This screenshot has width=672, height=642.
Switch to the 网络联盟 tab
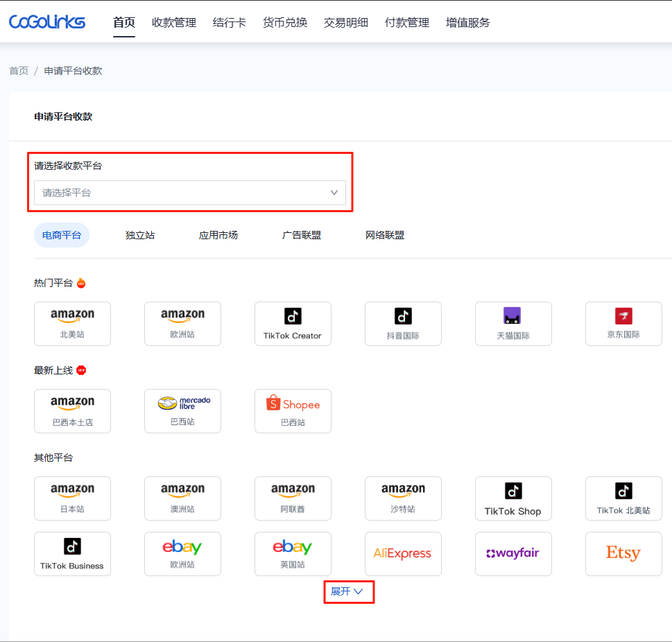point(385,235)
